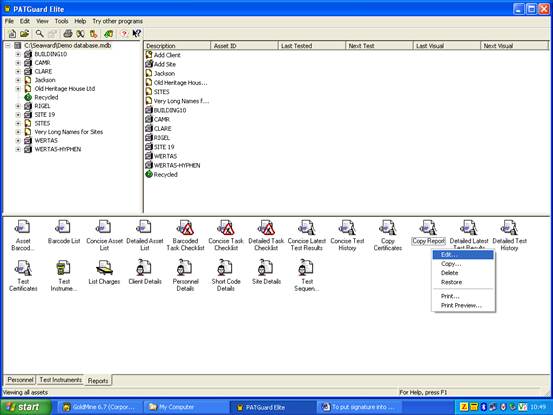Switch to the Test Instruments tab
Viewport: 553px width, 415px height.
click(61, 380)
